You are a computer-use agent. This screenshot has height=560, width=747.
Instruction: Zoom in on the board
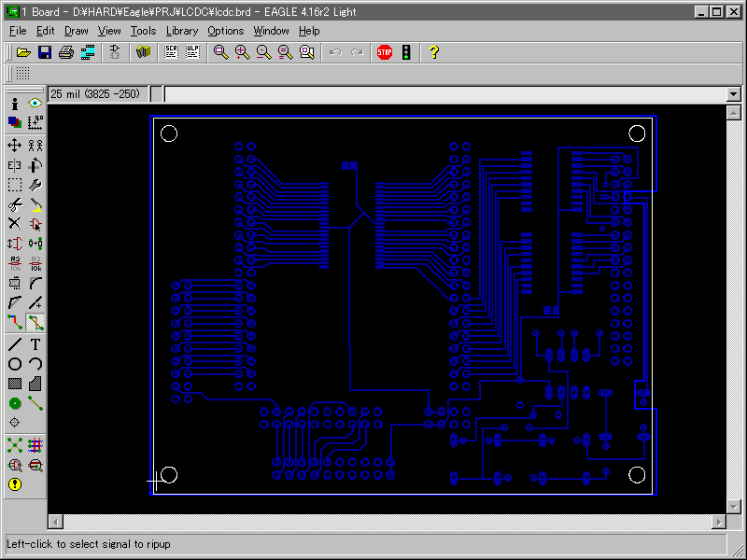tap(243, 52)
